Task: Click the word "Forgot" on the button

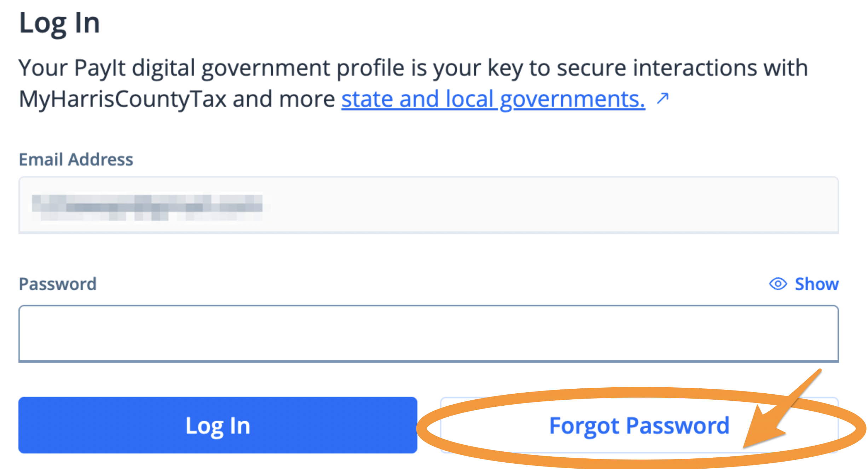Action: pyautogui.click(x=584, y=425)
